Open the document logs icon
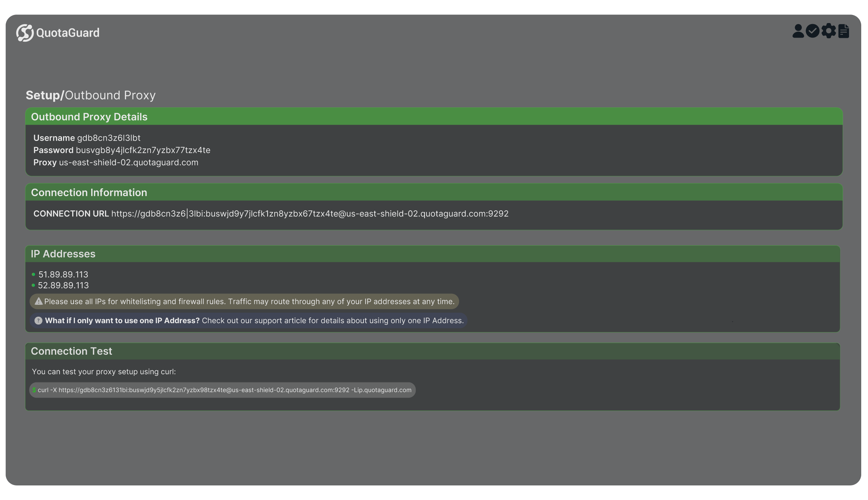Viewport: 868px width, 500px height. (x=844, y=31)
